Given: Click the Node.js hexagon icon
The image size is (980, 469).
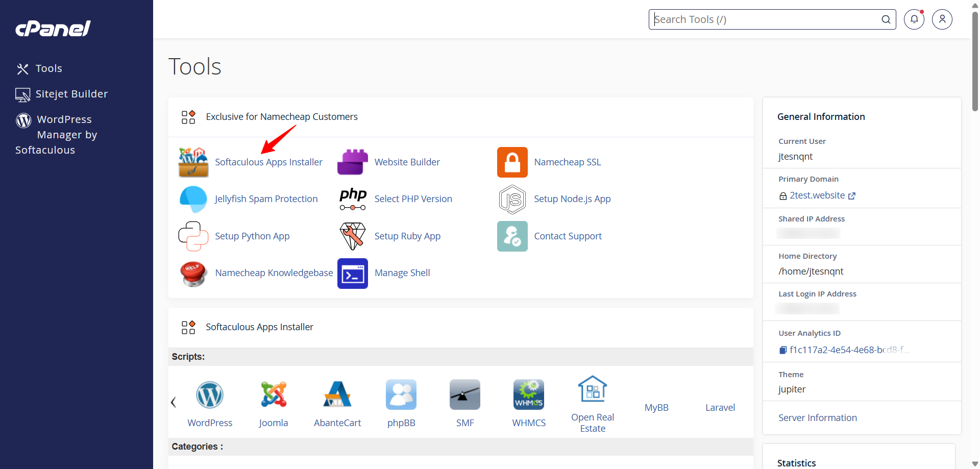Looking at the screenshot, I should point(512,199).
